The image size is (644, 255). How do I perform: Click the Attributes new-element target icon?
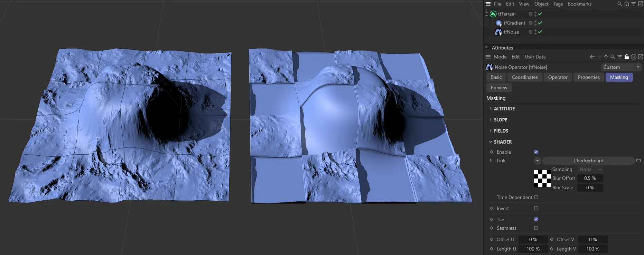click(634, 57)
